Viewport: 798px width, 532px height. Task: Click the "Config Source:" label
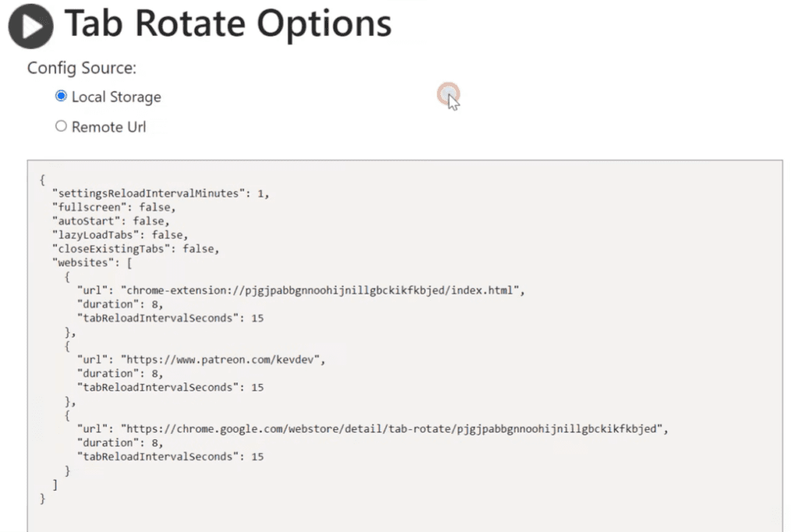pos(82,68)
